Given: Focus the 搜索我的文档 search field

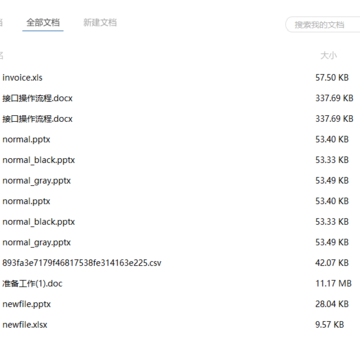Looking at the screenshot, I should coord(323,25).
